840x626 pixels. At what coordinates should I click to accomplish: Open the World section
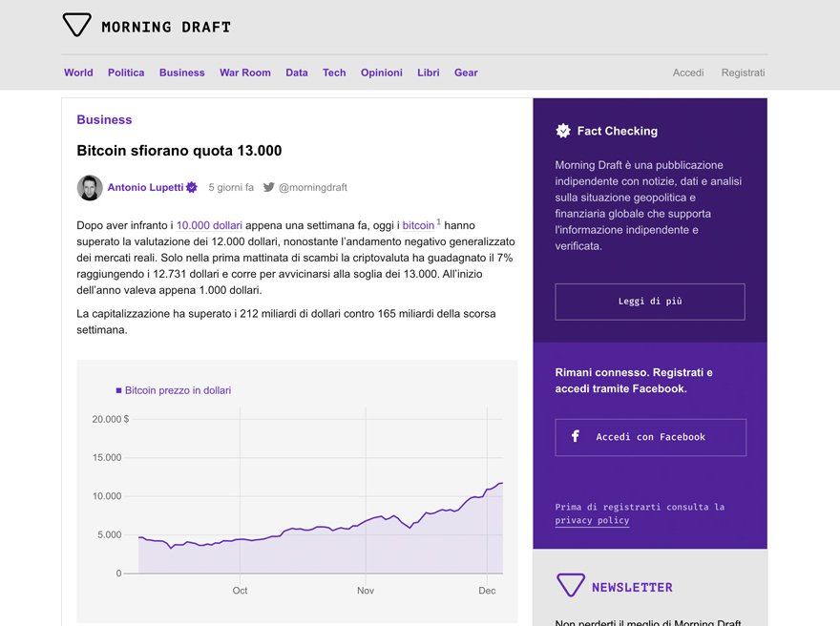(x=78, y=73)
